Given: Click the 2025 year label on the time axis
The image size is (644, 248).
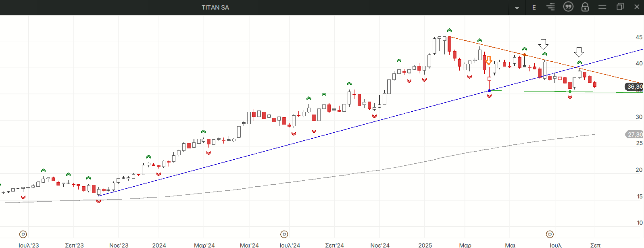Looking at the screenshot, I should (x=425, y=245).
